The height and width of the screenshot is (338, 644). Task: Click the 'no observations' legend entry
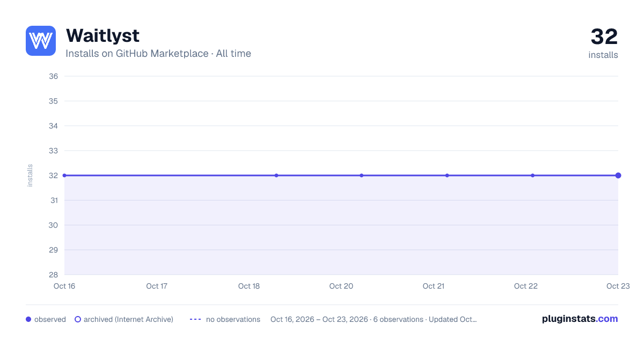coord(225,319)
